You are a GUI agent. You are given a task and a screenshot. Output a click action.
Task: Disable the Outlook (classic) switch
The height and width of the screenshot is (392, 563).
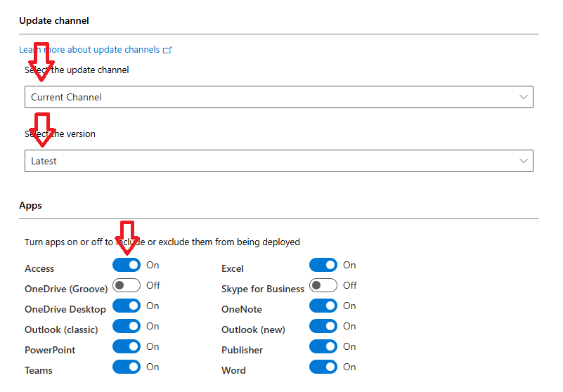tap(127, 327)
